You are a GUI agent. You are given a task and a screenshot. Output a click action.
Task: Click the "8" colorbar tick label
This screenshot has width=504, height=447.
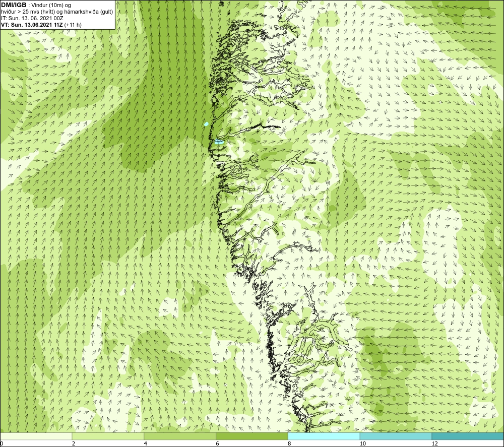pyautogui.click(x=289, y=444)
